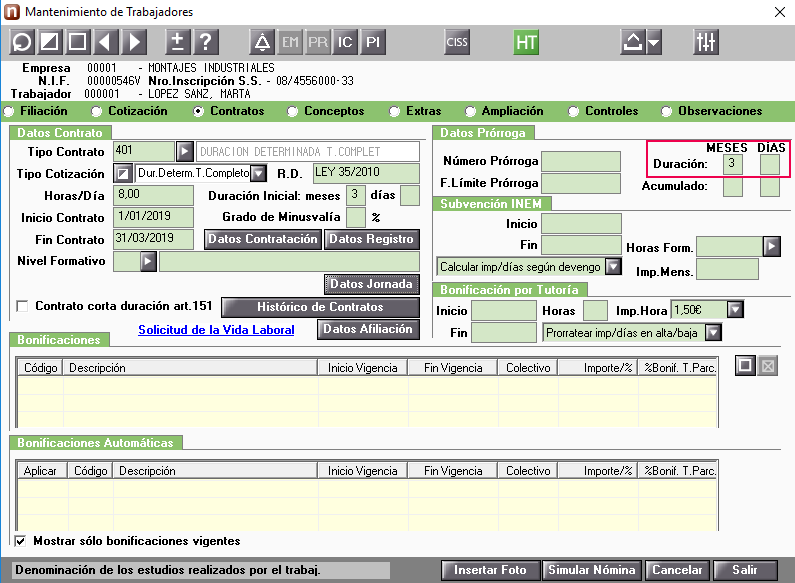Expand Calcular imp/días según devengo dropdown

point(613,266)
